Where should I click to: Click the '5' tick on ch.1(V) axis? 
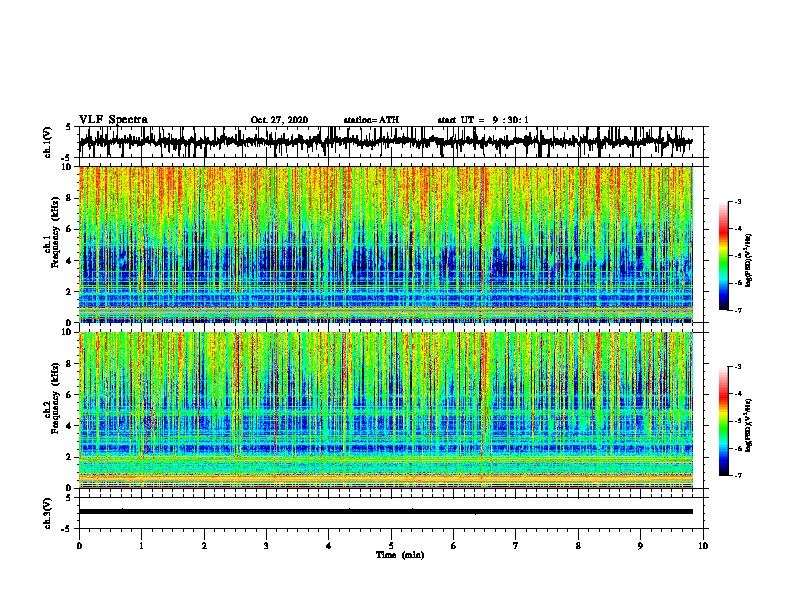68,127
